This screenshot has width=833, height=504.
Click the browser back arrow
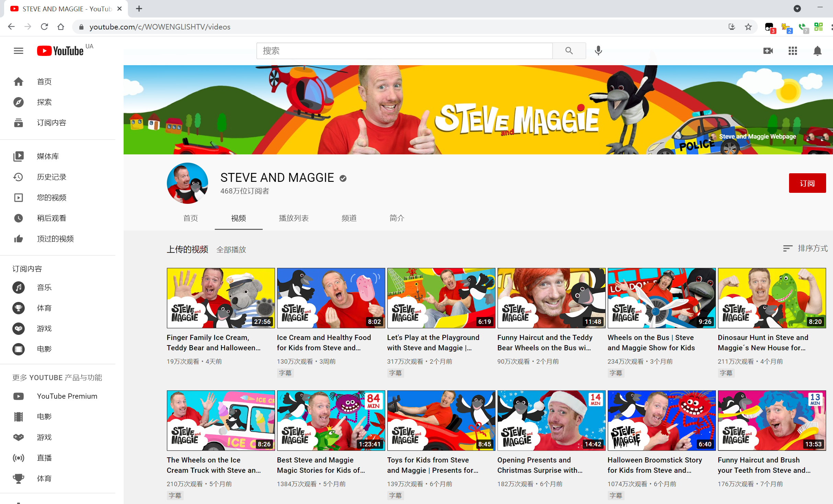point(11,27)
